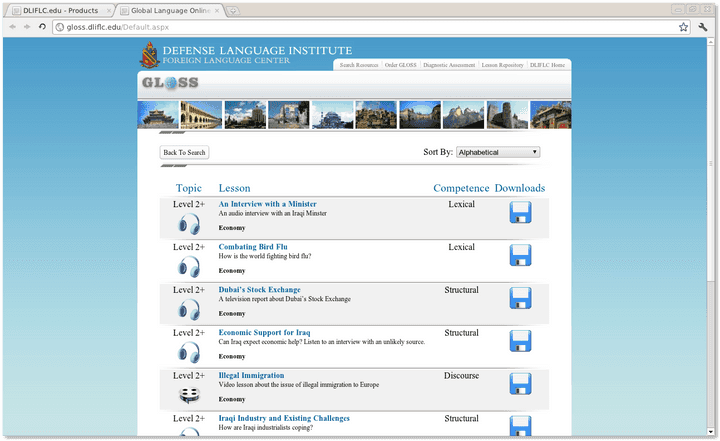The width and height of the screenshot is (720, 441).
Task: Click the browser forward arrow
Action: point(27,27)
